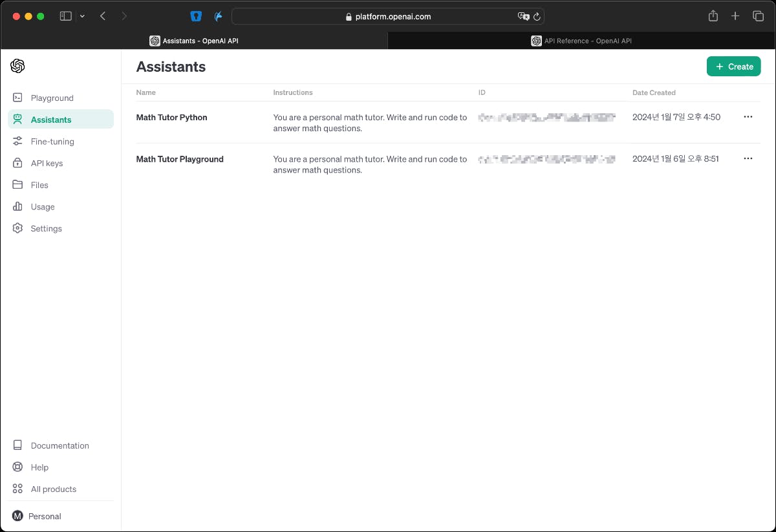
Task: Click the Safari share icon
Action: (713, 16)
